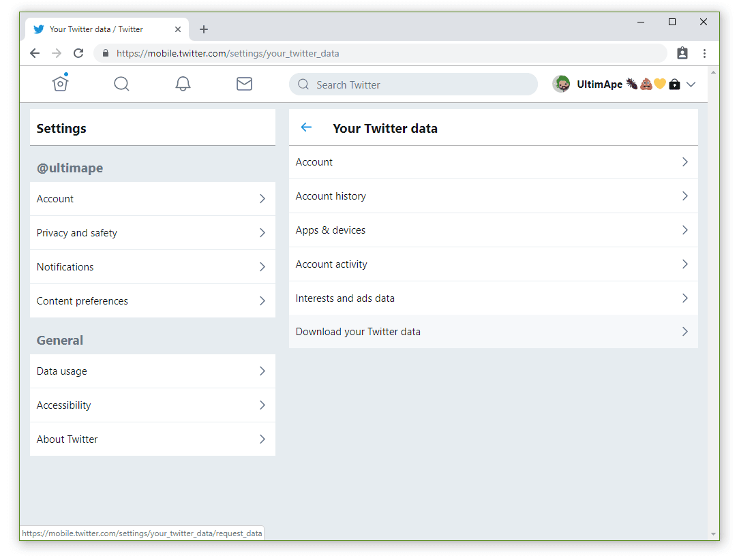The image size is (739, 560).
Task: Expand the Account settings row chevron
Action: coord(262,198)
